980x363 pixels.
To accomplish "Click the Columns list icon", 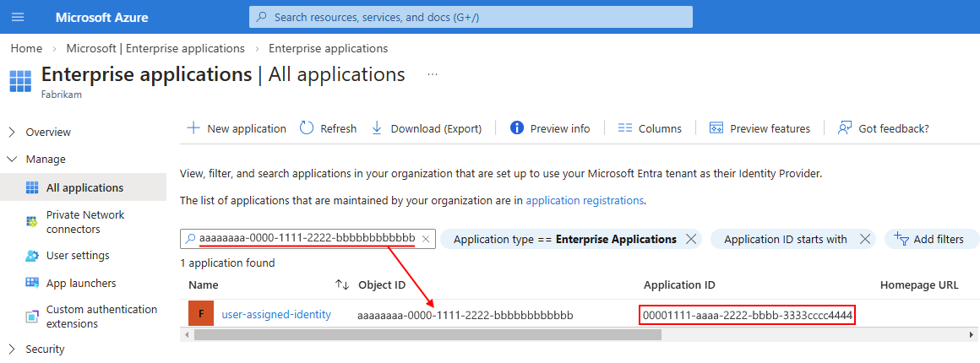I will point(625,128).
